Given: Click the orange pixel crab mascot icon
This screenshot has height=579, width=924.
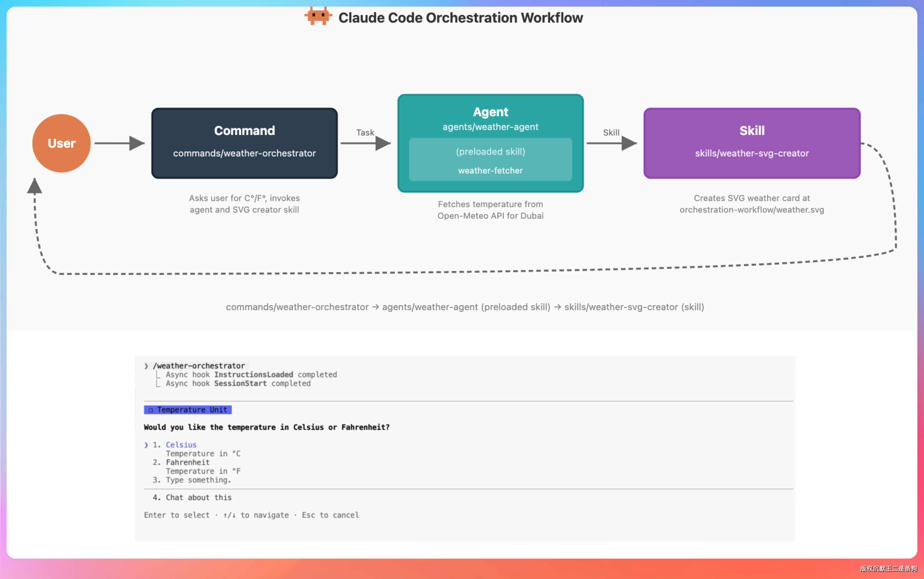Looking at the screenshot, I should tap(318, 16).
